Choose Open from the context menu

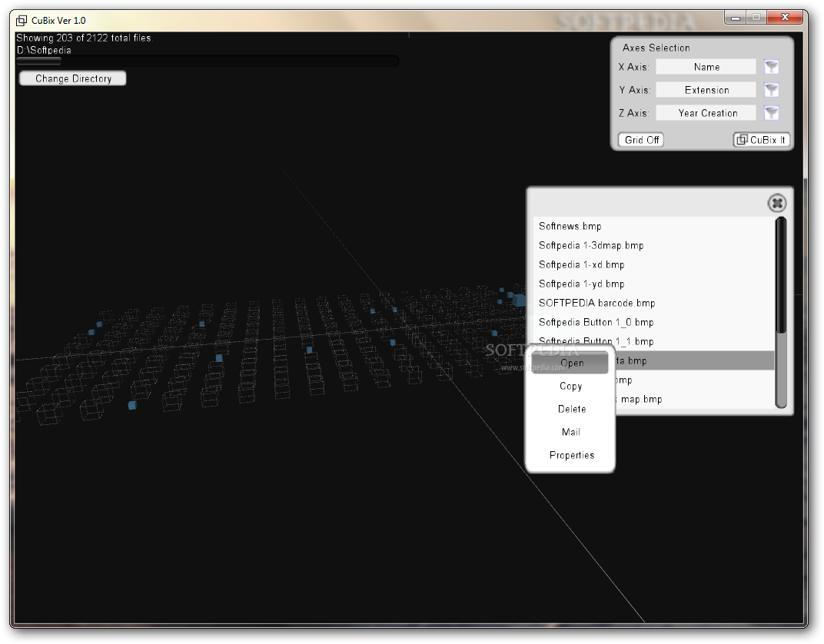click(570, 363)
